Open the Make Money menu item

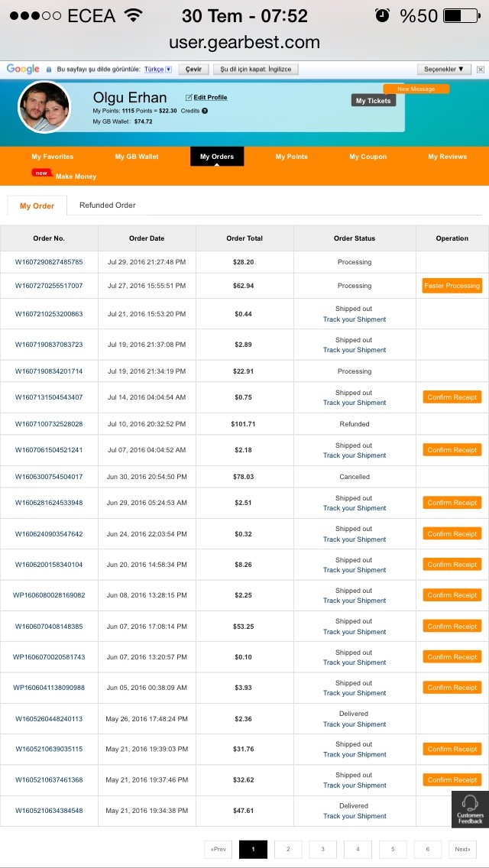coord(76,177)
